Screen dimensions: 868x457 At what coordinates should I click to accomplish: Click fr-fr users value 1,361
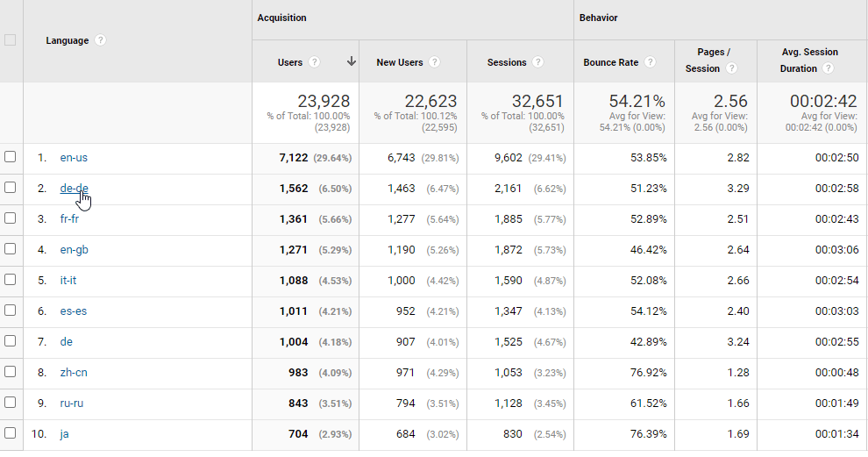tap(294, 219)
